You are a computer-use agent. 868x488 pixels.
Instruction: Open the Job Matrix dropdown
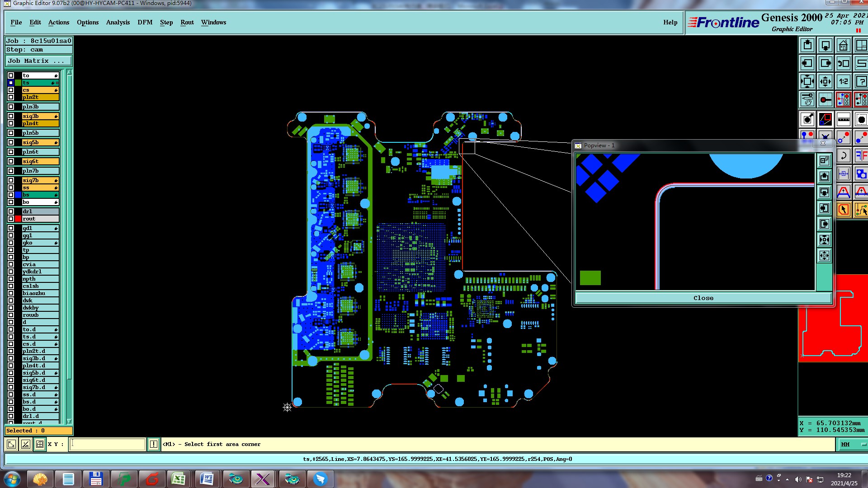pos(38,61)
